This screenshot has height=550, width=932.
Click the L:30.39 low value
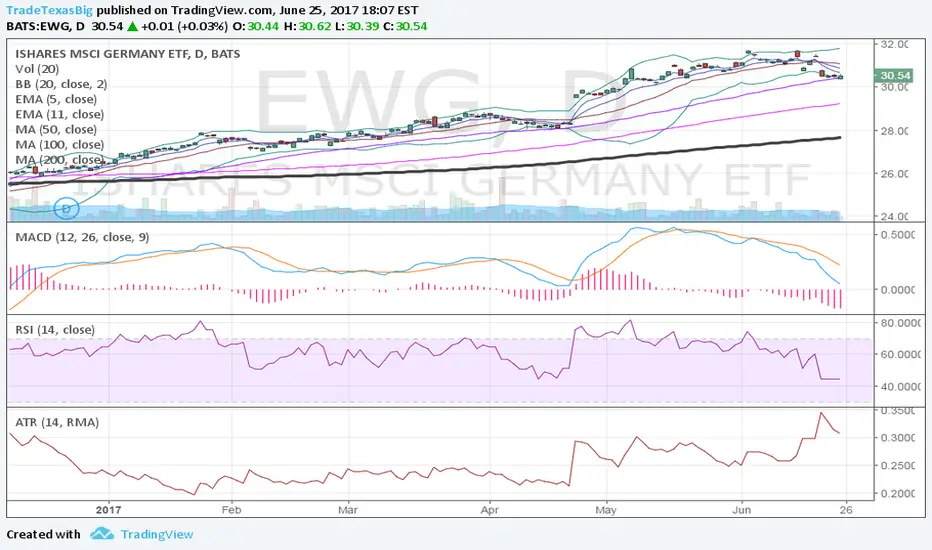[x=357, y=26]
